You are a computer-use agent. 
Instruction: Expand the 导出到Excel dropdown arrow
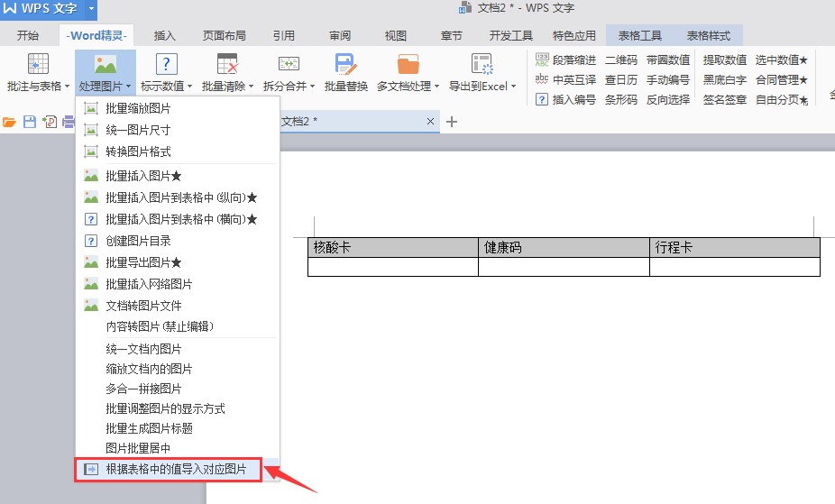click(x=513, y=87)
